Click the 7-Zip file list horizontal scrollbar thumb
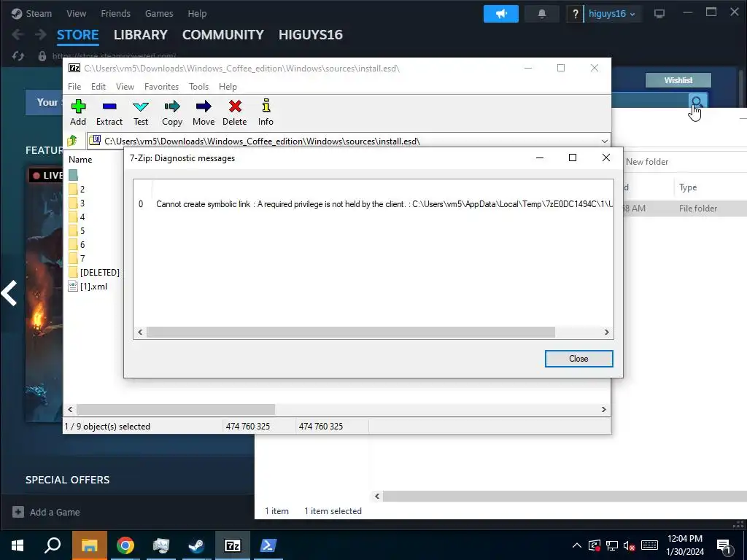The image size is (747, 560). point(176,410)
